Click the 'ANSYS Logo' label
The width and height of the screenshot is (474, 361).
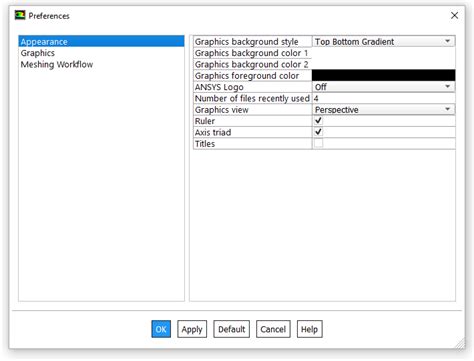[219, 87]
